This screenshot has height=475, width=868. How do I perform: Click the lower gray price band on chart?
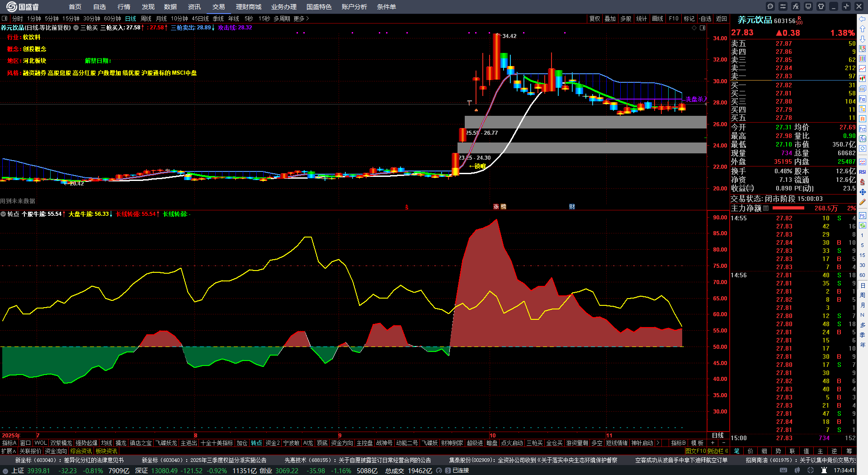point(582,148)
